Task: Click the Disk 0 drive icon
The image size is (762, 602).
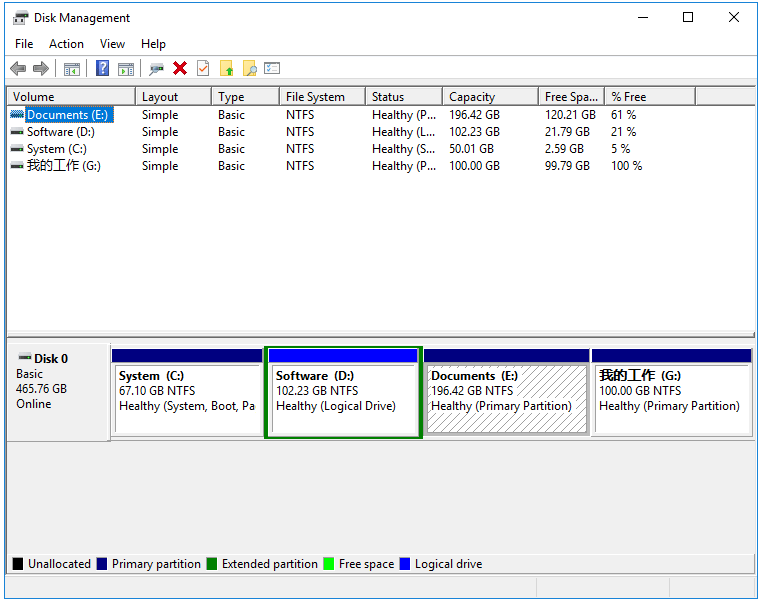Action: pos(24,358)
